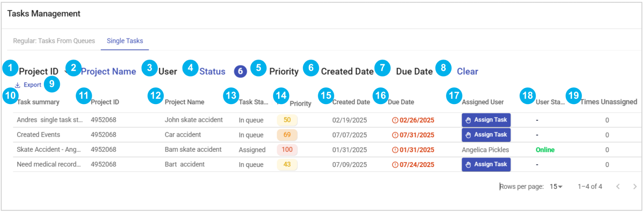Click overdue warning icon beside 07/31/2025
Viewport: 644px width, 213px height.
click(395, 135)
